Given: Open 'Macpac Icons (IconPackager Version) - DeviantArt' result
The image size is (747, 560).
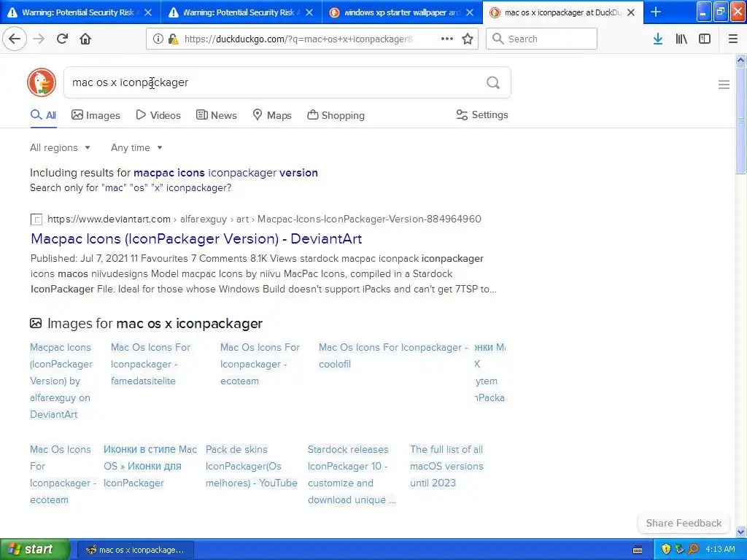Looking at the screenshot, I should 196,238.
